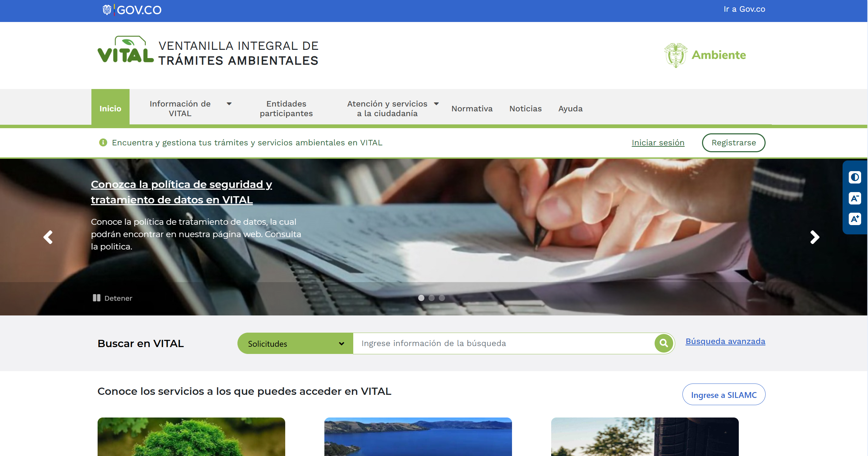Open the Normativa menu item
The height and width of the screenshot is (456, 868).
click(x=472, y=109)
